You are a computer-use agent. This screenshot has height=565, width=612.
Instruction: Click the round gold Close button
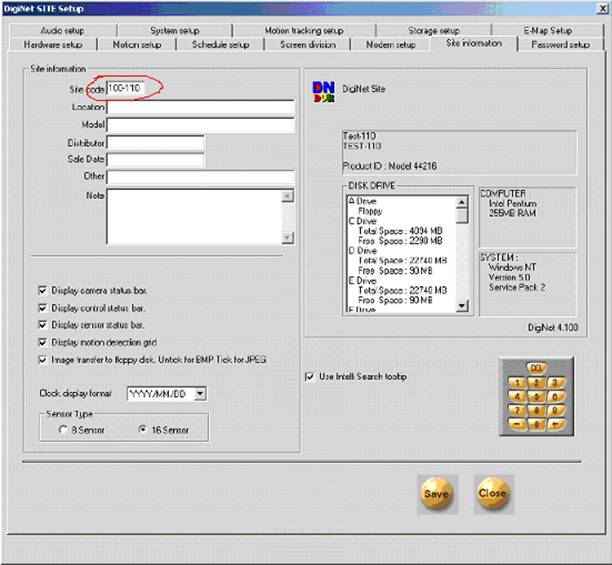[x=493, y=494]
